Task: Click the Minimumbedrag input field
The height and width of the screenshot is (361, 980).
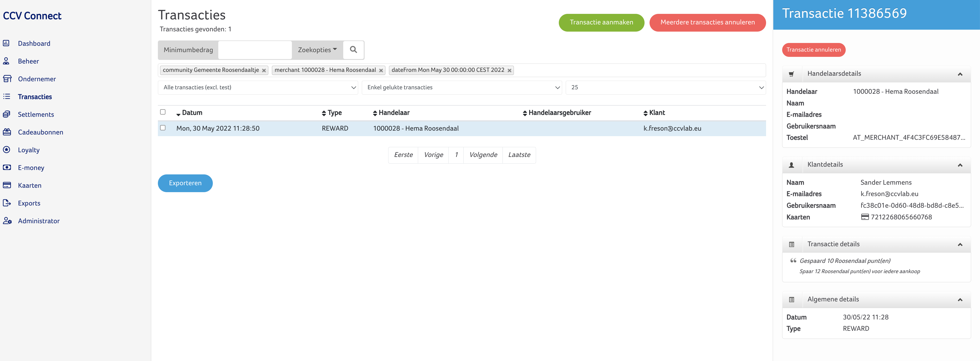Action: [254, 50]
